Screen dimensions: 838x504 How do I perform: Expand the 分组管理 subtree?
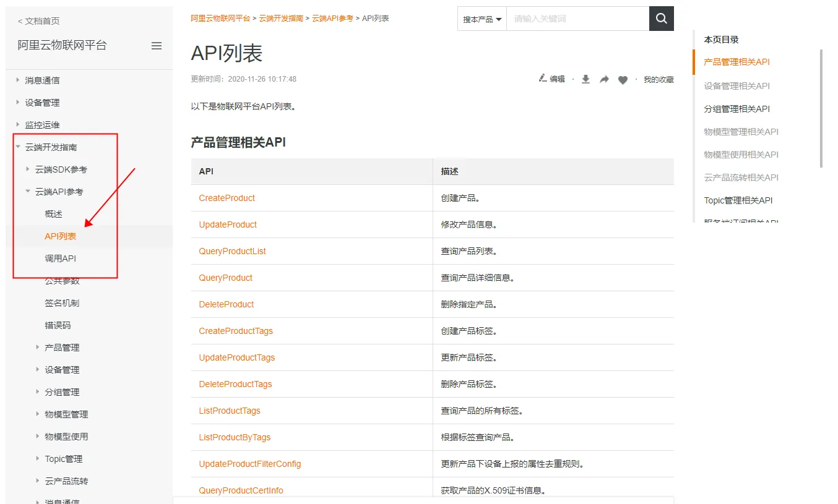[x=38, y=391]
